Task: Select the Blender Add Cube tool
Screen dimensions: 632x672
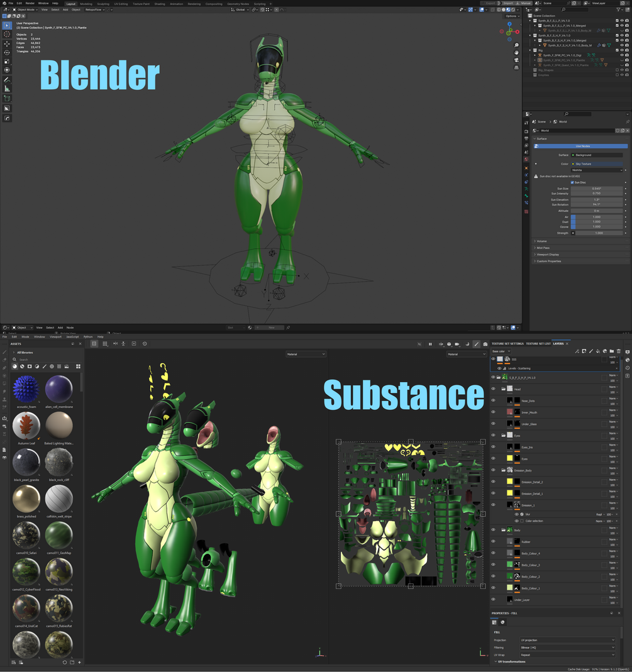Action: pos(7,99)
